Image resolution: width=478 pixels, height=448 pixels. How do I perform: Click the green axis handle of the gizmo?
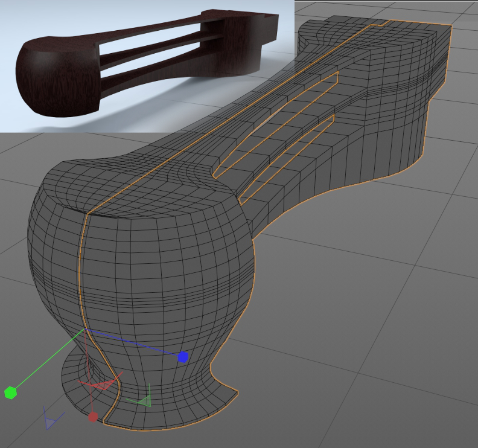click(x=10, y=393)
